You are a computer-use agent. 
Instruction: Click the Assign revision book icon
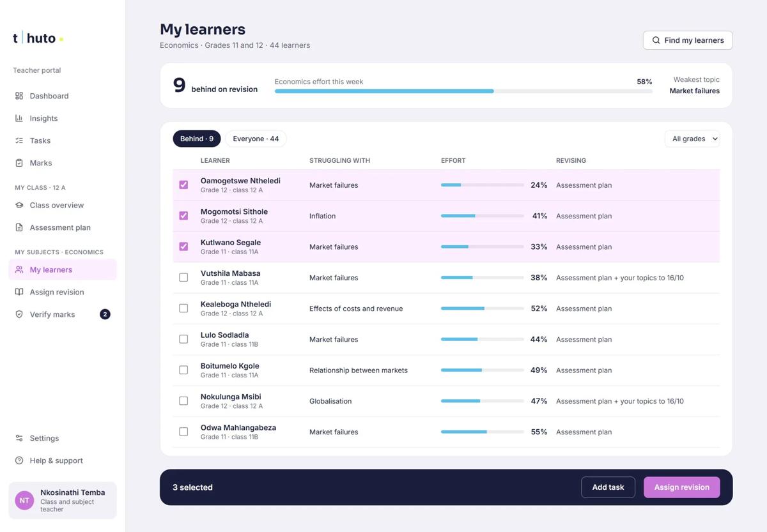pyautogui.click(x=19, y=292)
